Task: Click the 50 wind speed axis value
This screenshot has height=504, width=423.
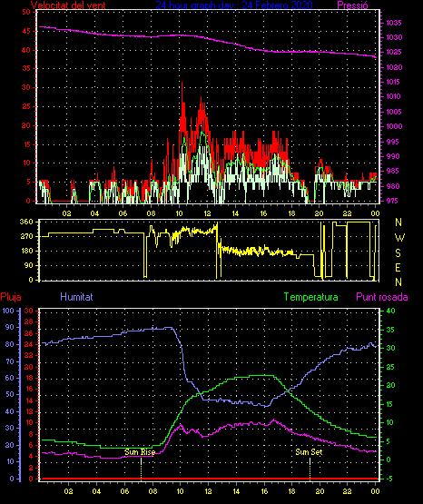Action: click(26, 12)
